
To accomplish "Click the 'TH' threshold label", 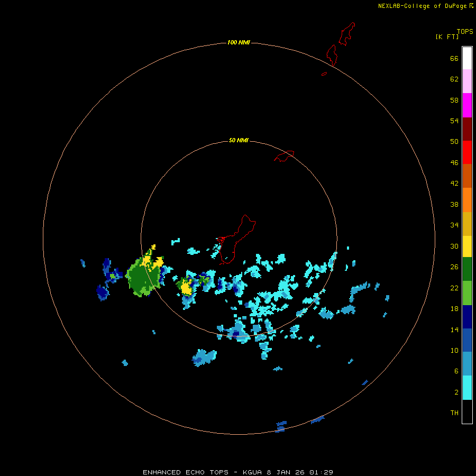I will pyautogui.click(x=454, y=413).
